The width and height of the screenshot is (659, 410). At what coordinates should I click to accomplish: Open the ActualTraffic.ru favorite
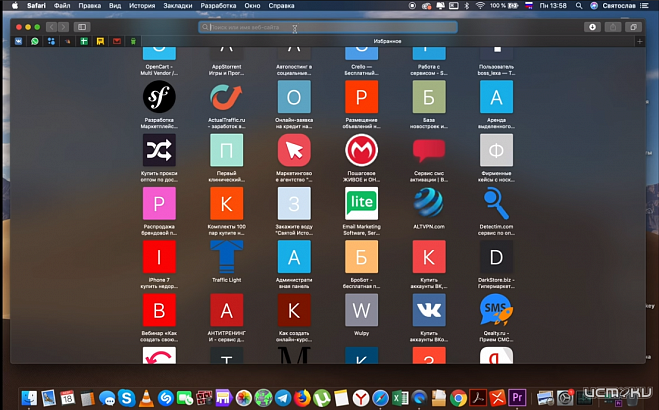226,97
